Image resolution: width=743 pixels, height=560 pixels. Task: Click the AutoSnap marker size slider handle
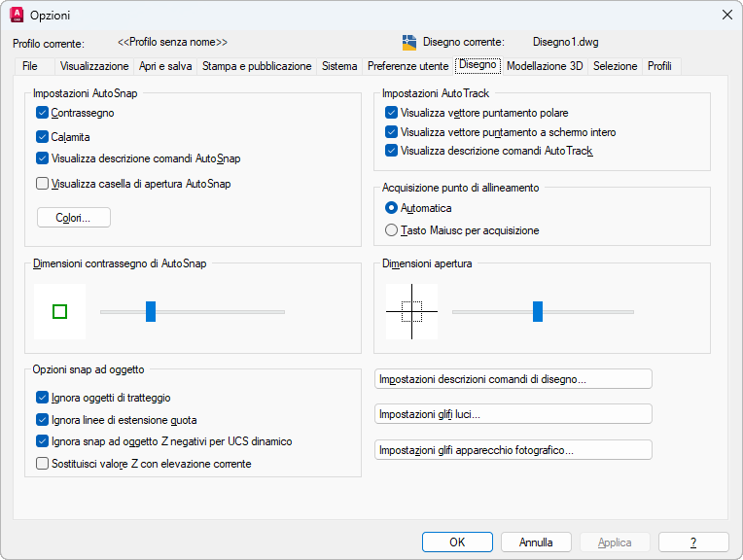(151, 311)
